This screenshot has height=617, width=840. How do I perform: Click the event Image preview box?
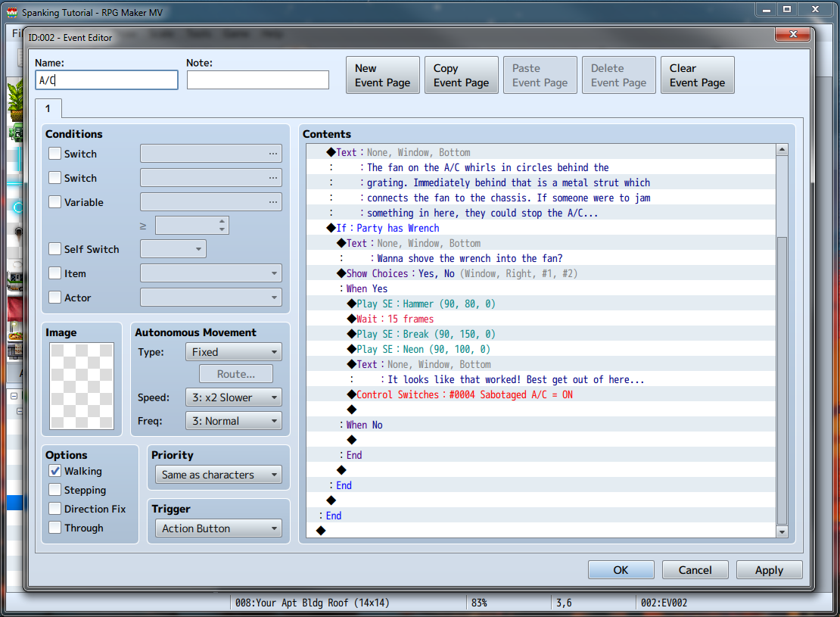tap(82, 386)
